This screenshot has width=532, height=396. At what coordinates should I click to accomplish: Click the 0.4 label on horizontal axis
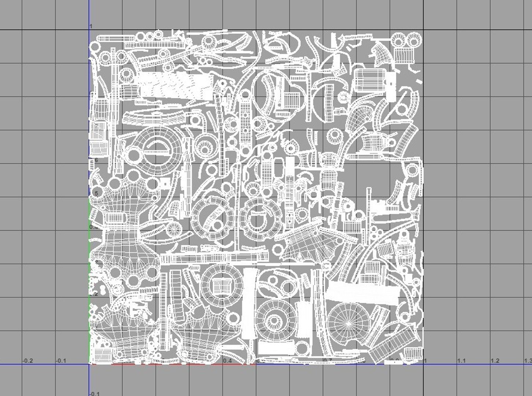[227, 361]
